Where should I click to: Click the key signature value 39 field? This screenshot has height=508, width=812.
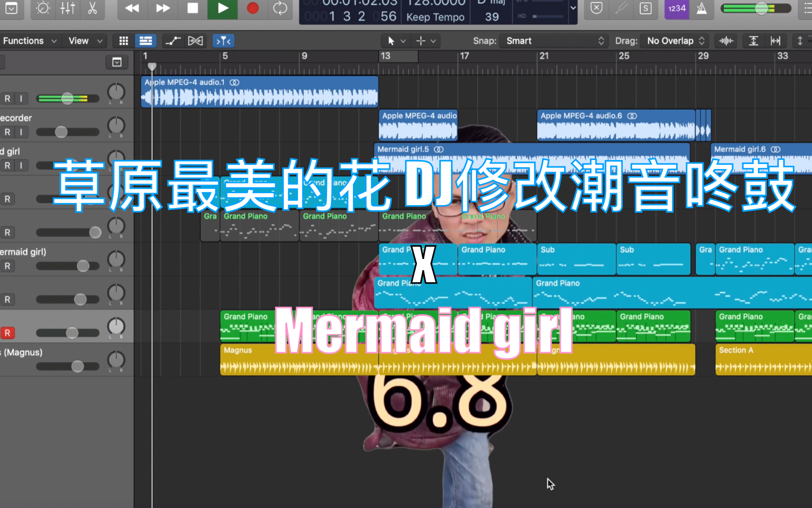(492, 17)
